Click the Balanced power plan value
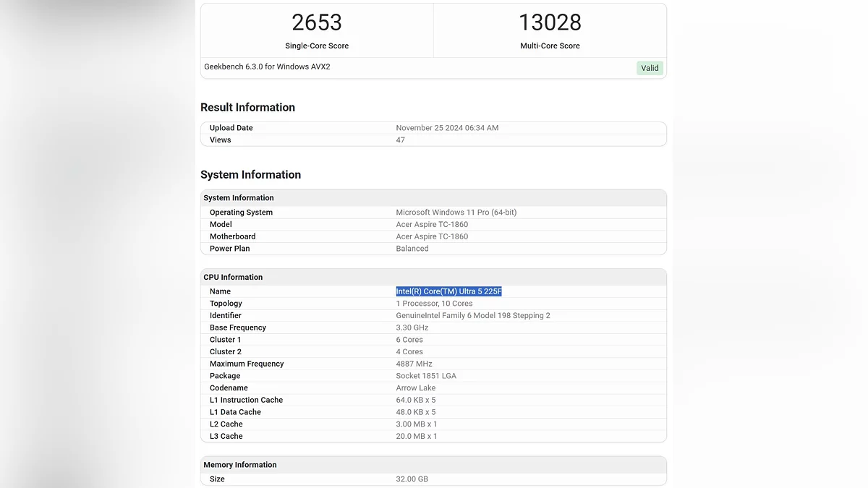868x488 pixels. point(412,249)
